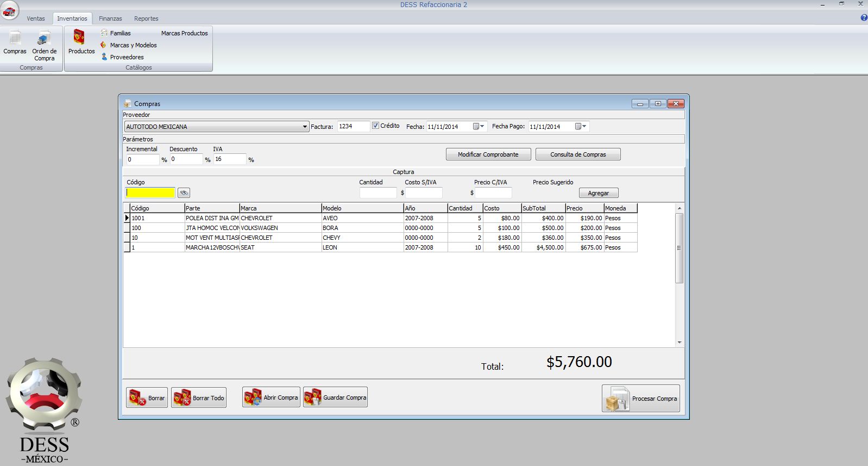Click Procesar Compra button
The width and height of the screenshot is (868, 466).
point(641,399)
